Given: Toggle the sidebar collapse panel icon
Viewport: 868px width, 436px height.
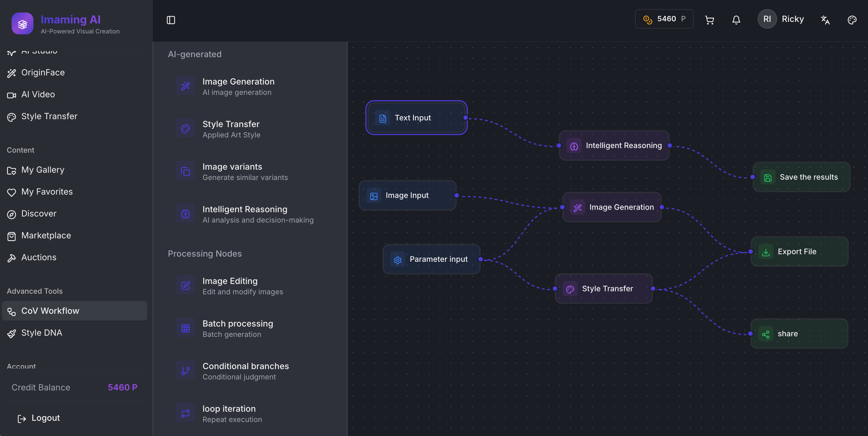Looking at the screenshot, I should coord(171,20).
